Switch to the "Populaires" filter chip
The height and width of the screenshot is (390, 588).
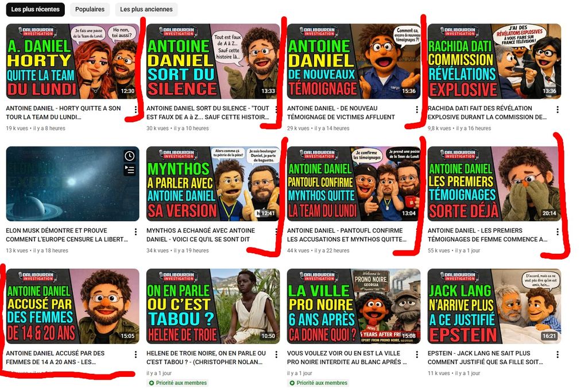pos(90,9)
